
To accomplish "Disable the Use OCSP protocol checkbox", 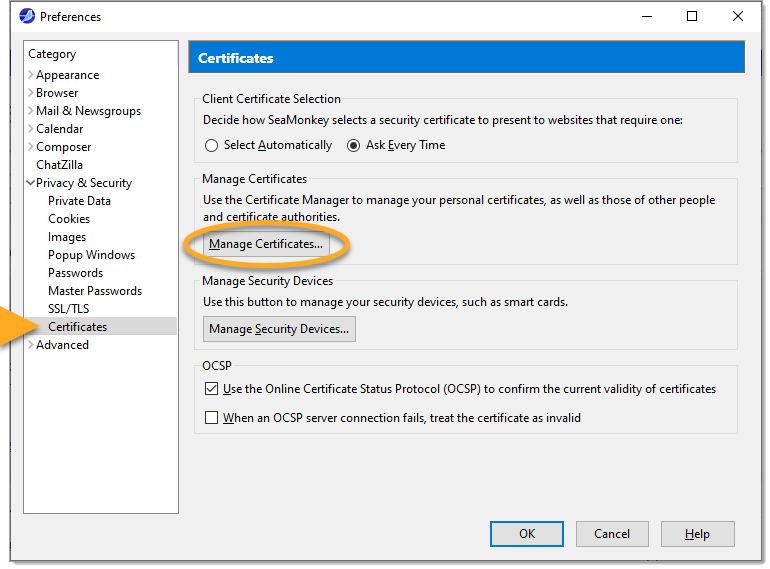I will 211,389.
